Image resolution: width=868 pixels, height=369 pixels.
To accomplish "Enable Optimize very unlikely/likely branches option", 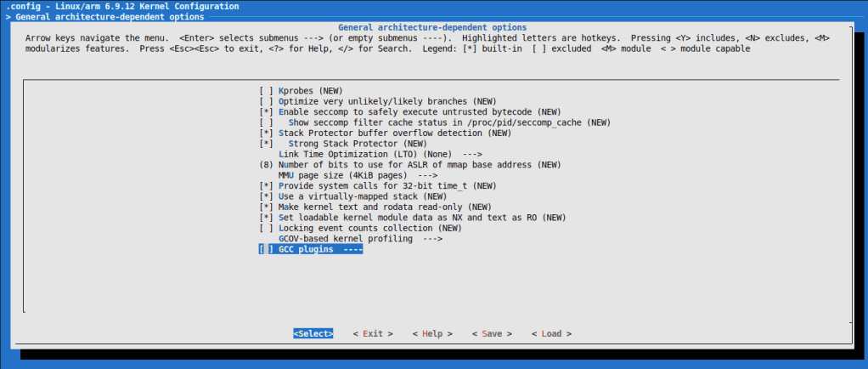I will tap(266, 101).
